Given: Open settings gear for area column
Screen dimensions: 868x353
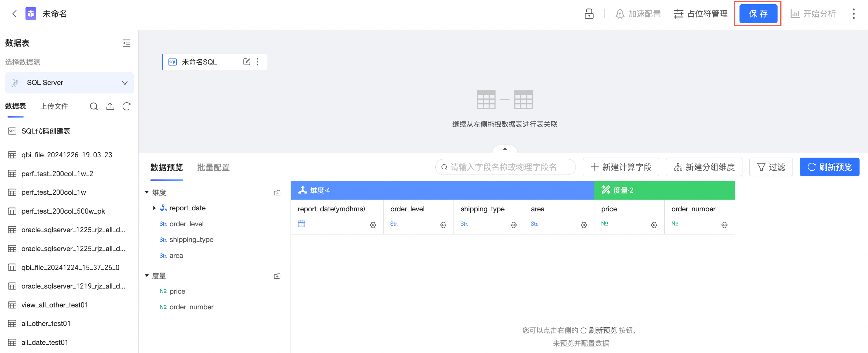Looking at the screenshot, I should pyautogui.click(x=584, y=225).
